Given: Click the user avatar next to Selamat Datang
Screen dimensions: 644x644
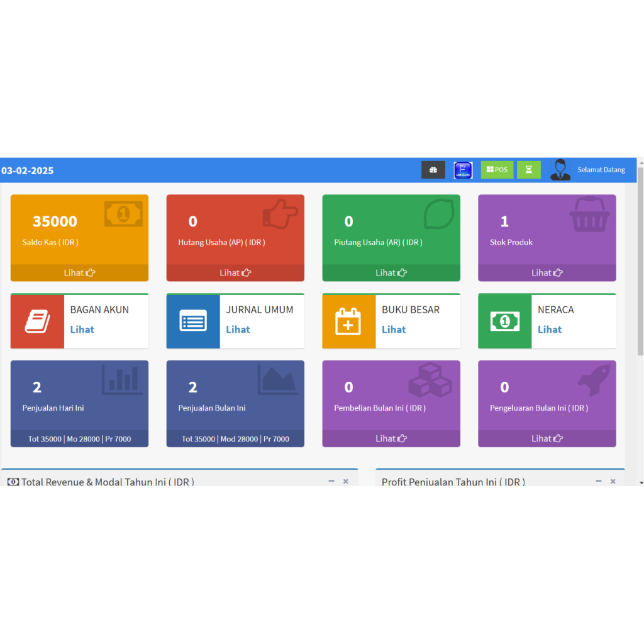Looking at the screenshot, I should tap(560, 169).
